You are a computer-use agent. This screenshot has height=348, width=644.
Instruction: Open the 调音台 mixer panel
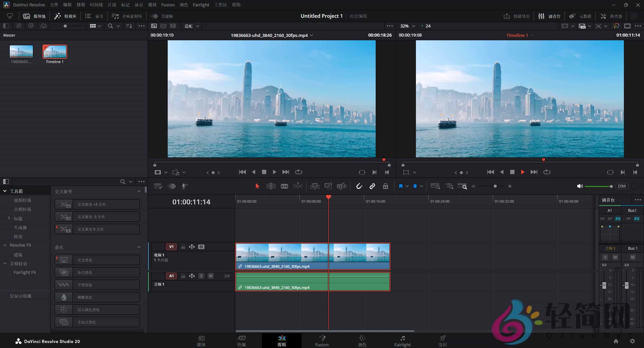(x=550, y=16)
